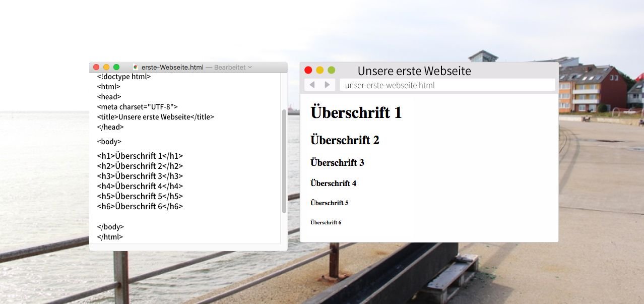Maximize the text editor window with green button
This screenshot has width=644, height=304.
point(116,67)
